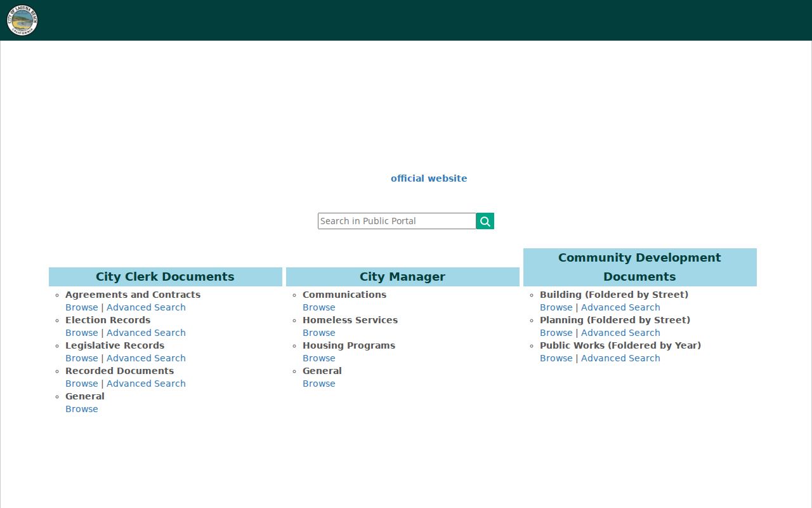The height and width of the screenshot is (508, 812).
Task: Open Advanced Search for Election Records
Action: click(x=146, y=333)
